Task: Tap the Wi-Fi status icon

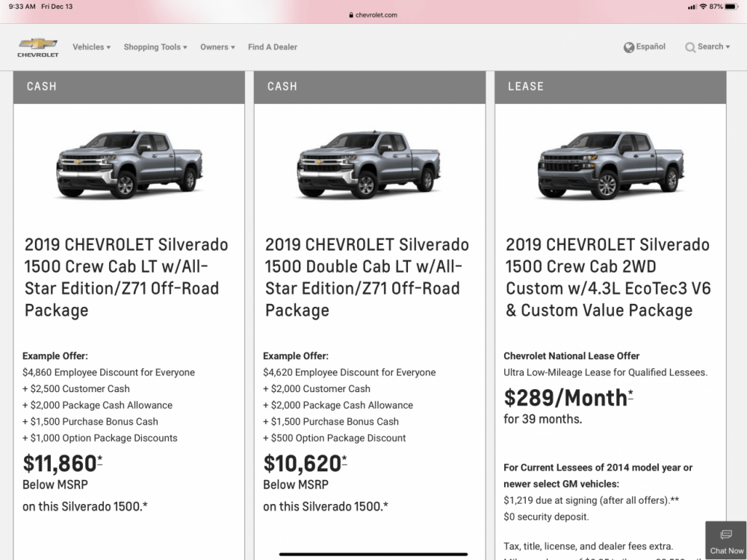Action: point(703,7)
